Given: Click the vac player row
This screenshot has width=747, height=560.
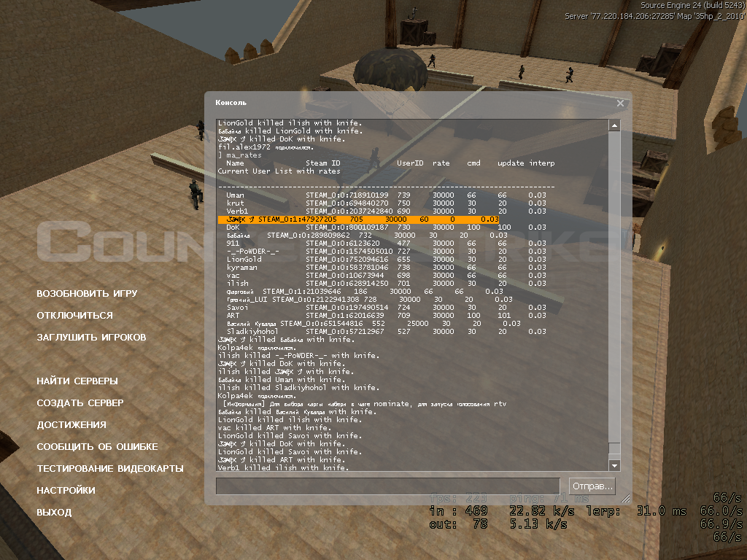Looking at the screenshot, I should tap(387, 276).
